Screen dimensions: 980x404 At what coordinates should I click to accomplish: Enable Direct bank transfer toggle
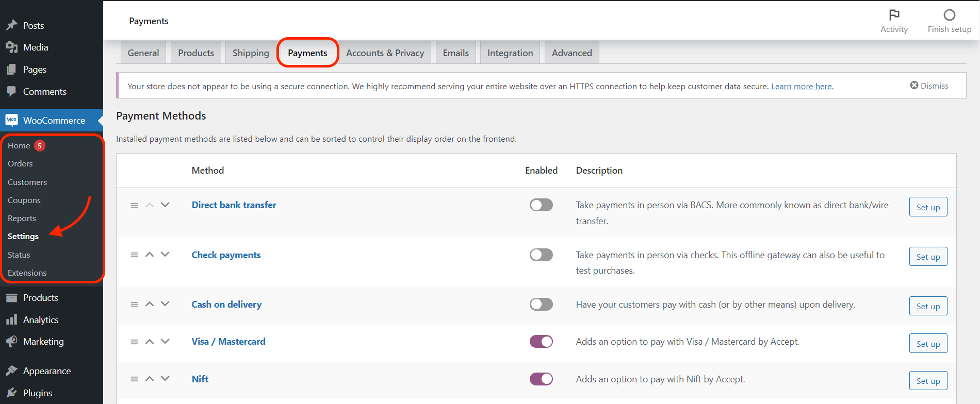point(541,205)
